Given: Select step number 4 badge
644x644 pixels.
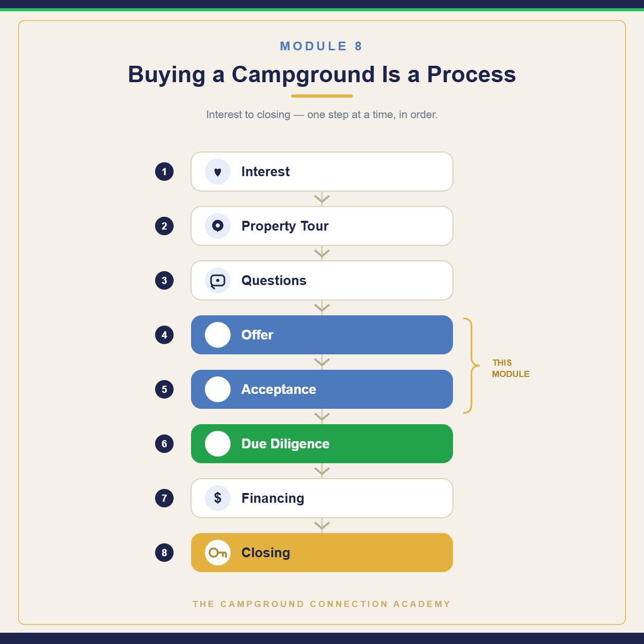Looking at the screenshot, I should click(164, 335).
